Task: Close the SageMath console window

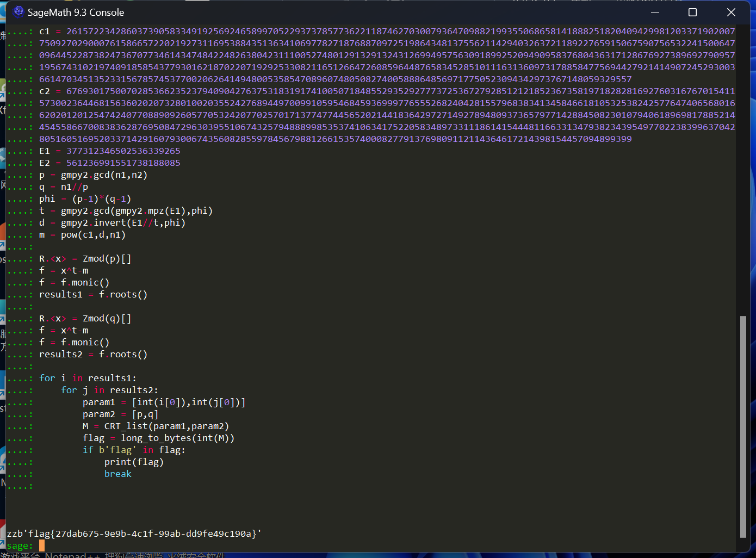Action: 731,12
